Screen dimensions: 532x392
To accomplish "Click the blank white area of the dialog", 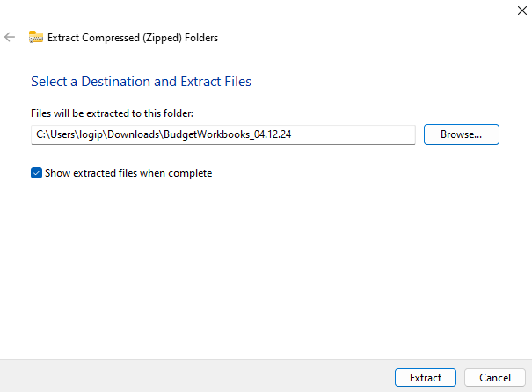I will point(264,264).
